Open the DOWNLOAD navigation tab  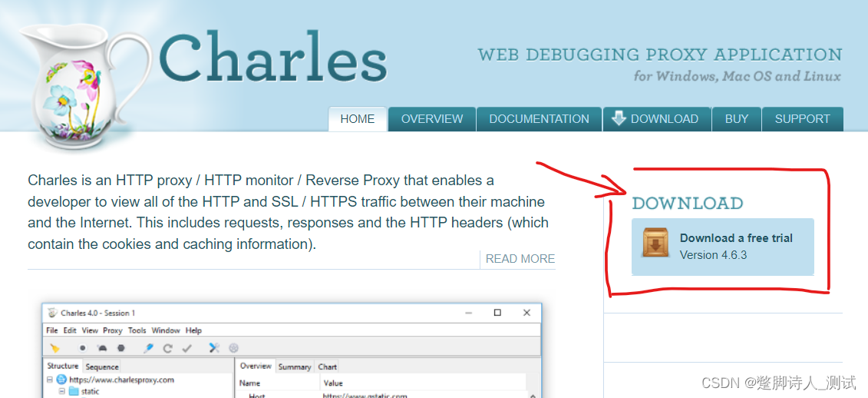click(656, 118)
